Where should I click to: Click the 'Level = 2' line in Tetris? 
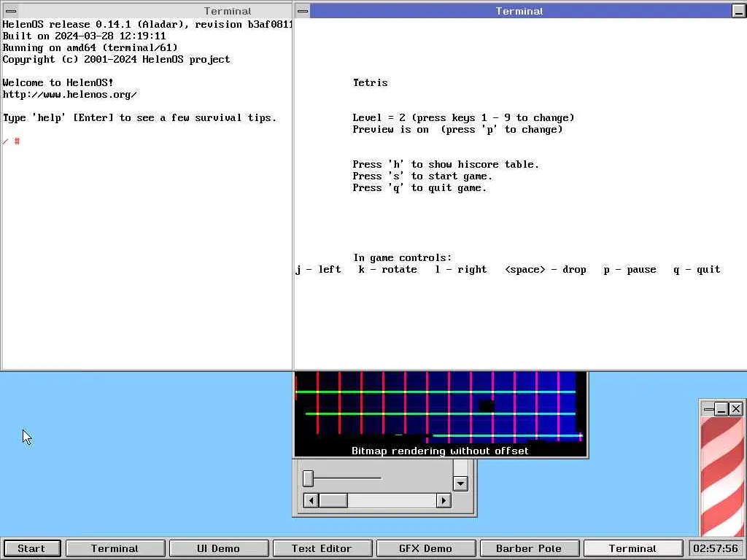[x=463, y=117]
